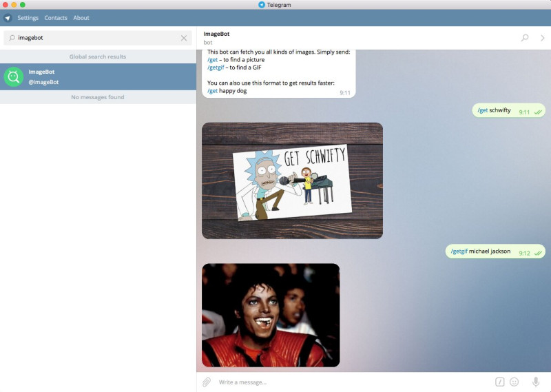Image resolution: width=551 pixels, height=392 pixels.
Task: Click the /getgif link in michael jackson message
Action: 459,251
